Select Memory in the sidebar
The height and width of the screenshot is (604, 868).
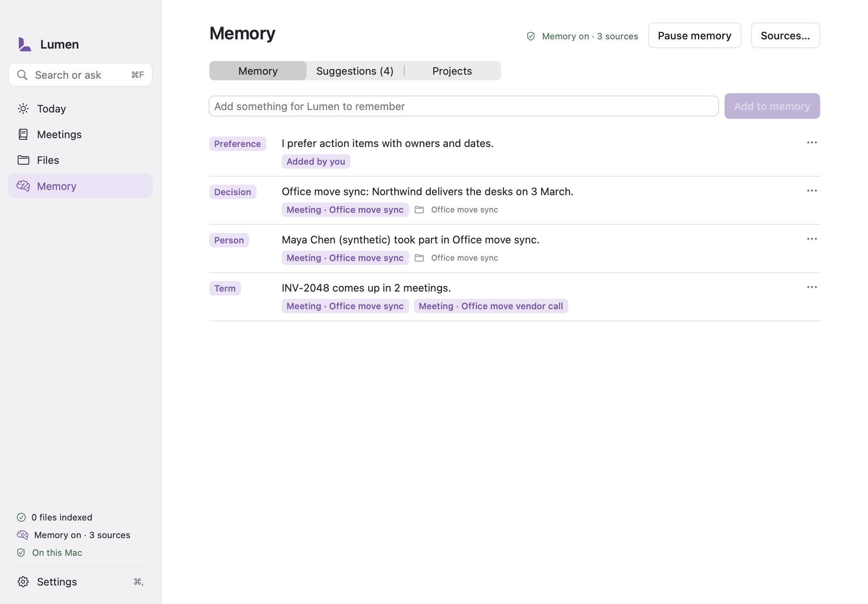click(80, 186)
